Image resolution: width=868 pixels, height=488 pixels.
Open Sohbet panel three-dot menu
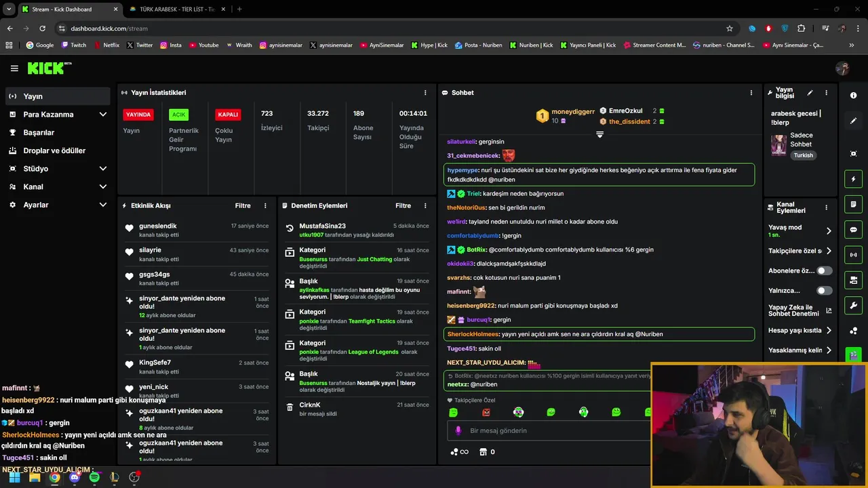tap(751, 92)
